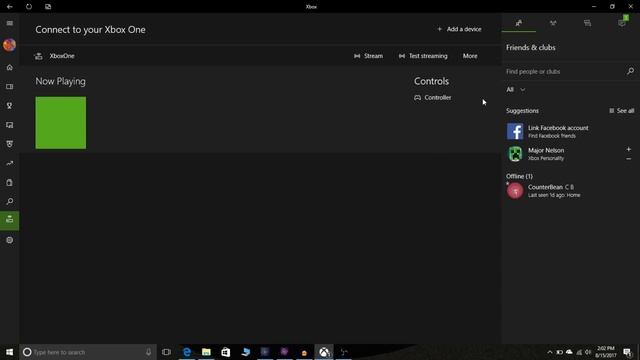The image size is (640, 360).
Task: Remove Major Nelson suggestion with minus icon
Action: click(629, 159)
